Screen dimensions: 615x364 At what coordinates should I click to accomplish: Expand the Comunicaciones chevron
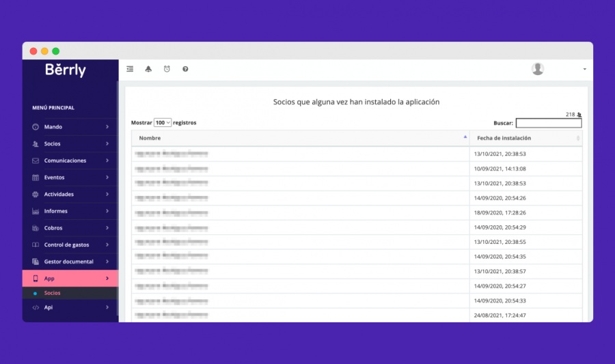[107, 160]
